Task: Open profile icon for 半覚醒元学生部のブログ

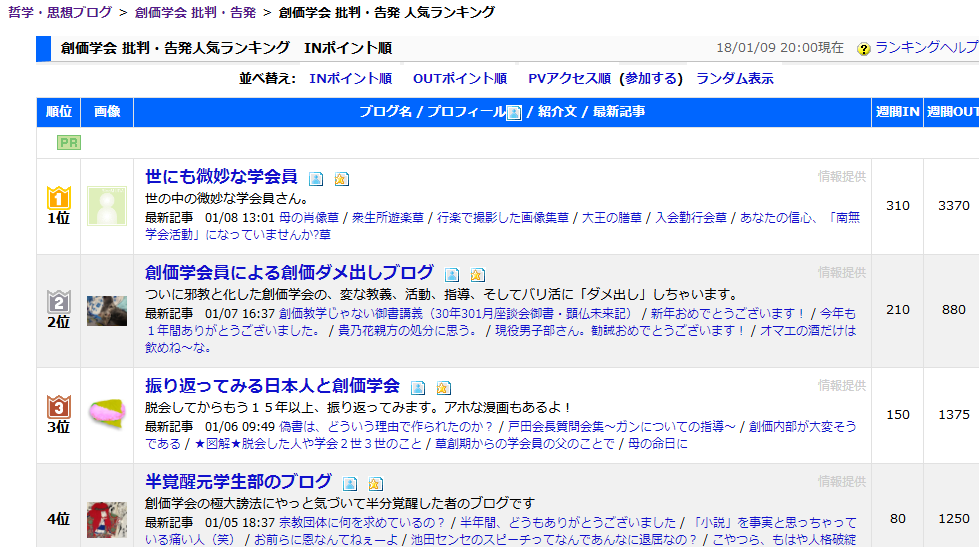Action: [x=350, y=484]
